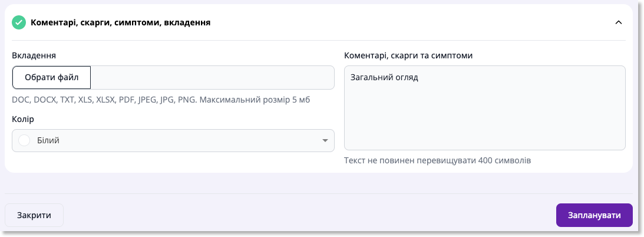Click the green checkmark status icon
Screen dimensions: 644x237
click(x=19, y=22)
